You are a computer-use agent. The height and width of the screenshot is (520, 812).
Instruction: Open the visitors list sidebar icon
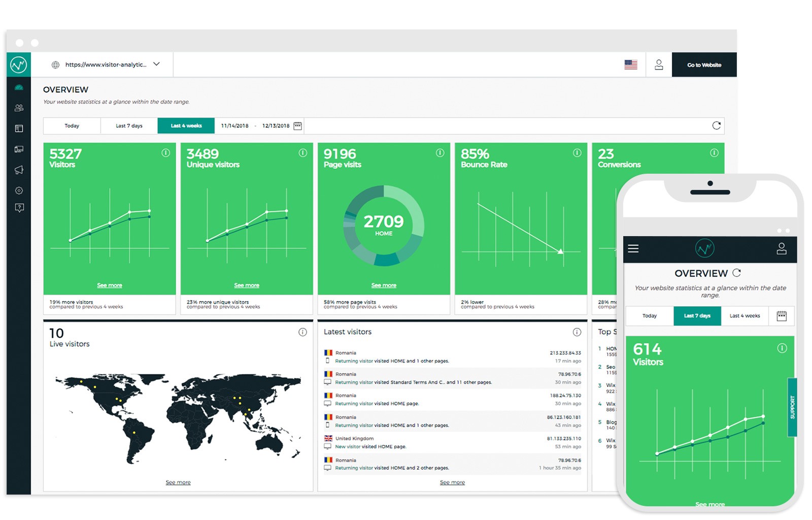click(19, 108)
